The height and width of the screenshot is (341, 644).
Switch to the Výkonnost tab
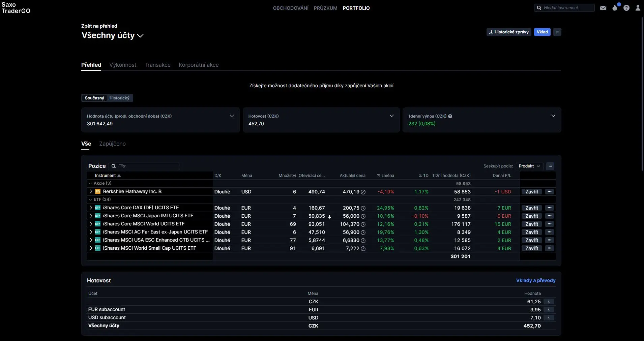(123, 65)
